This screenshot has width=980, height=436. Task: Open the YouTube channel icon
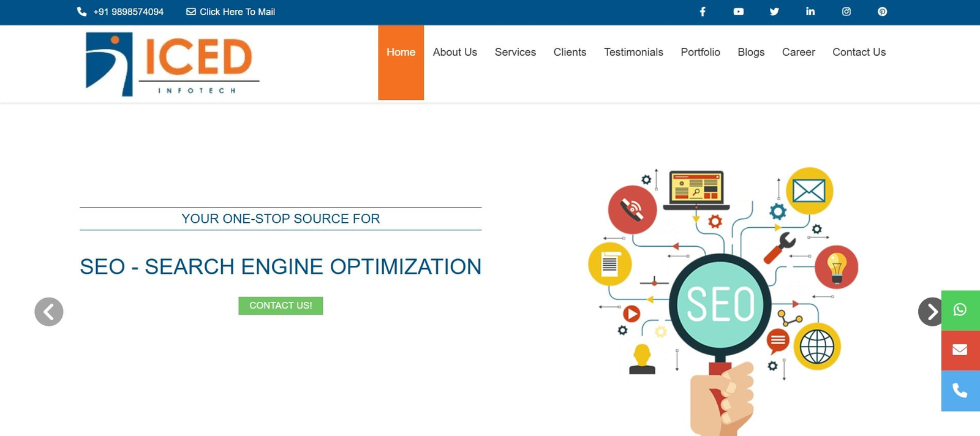click(738, 12)
